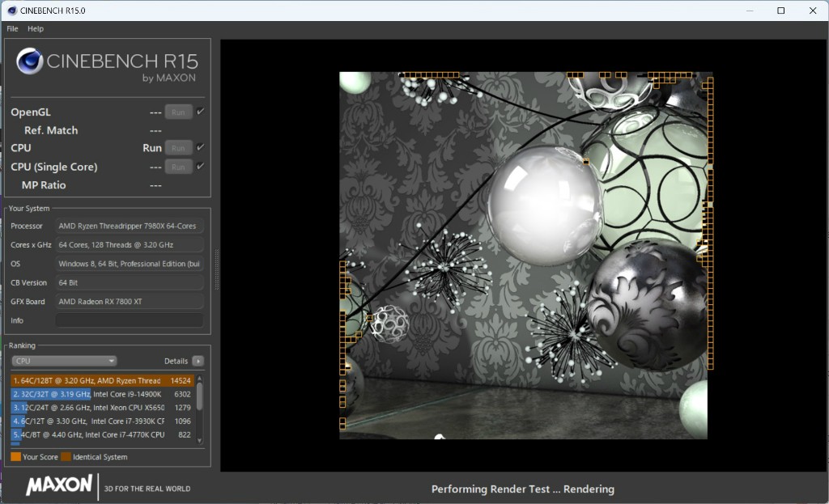This screenshot has height=504, width=829.
Task: Toggle the OpenGL test checkbox
Action: click(200, 112)
